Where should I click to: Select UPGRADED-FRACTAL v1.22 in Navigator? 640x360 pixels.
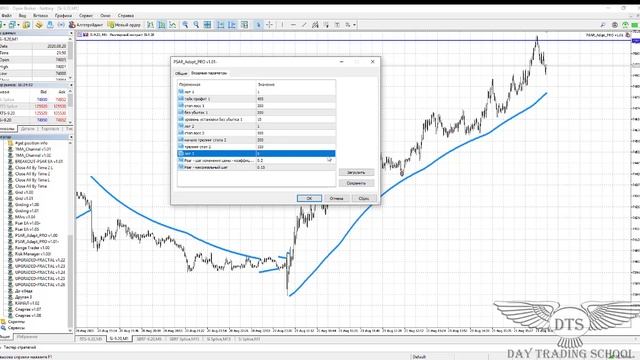click(40, 260)
